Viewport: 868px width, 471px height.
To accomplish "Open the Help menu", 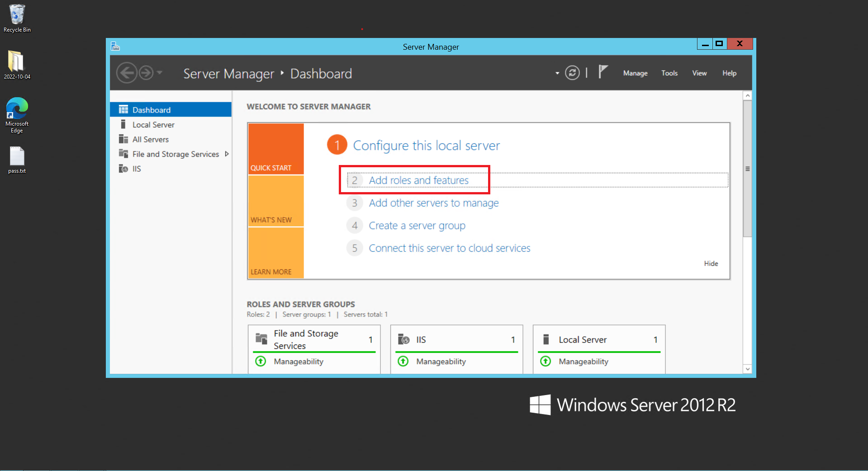I will (729, 73).
